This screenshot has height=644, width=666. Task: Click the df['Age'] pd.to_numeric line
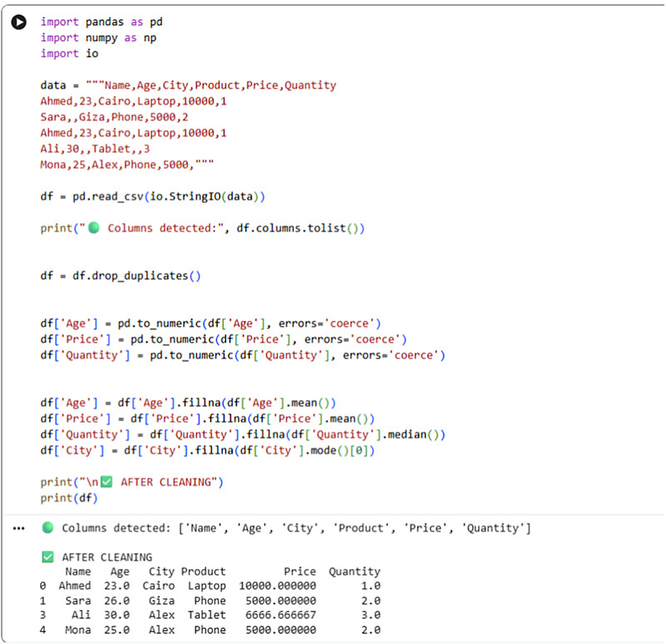(x=211, y=324)
